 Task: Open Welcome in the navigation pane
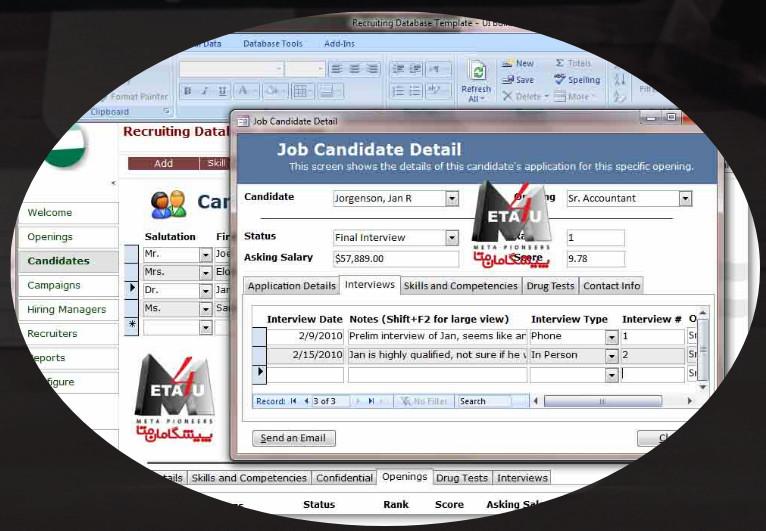pyautogui.click(x=68, y=212)
